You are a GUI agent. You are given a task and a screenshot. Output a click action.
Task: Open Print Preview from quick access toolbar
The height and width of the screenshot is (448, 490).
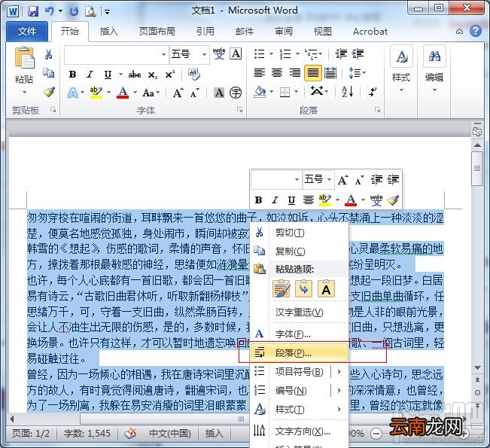click(x=90, y=11)
